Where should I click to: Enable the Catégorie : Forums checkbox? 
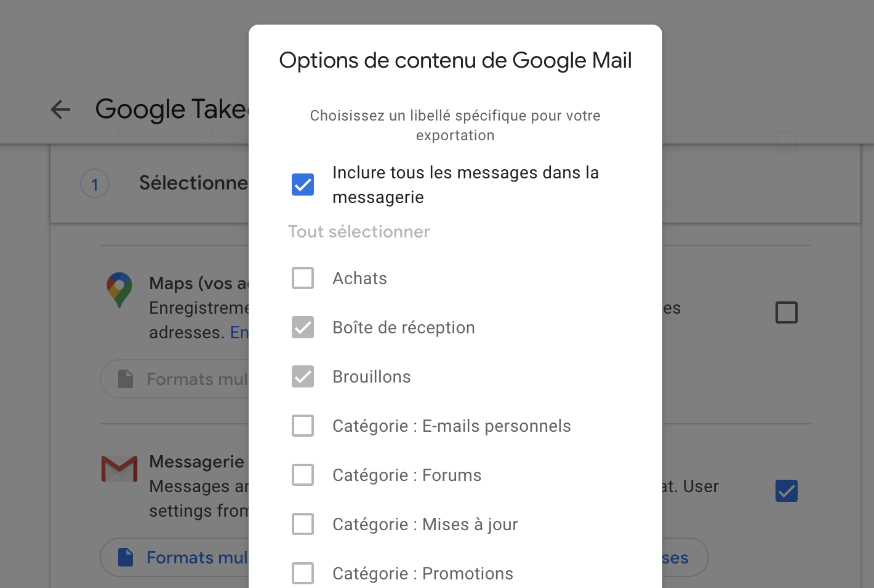tap(303, 475)
